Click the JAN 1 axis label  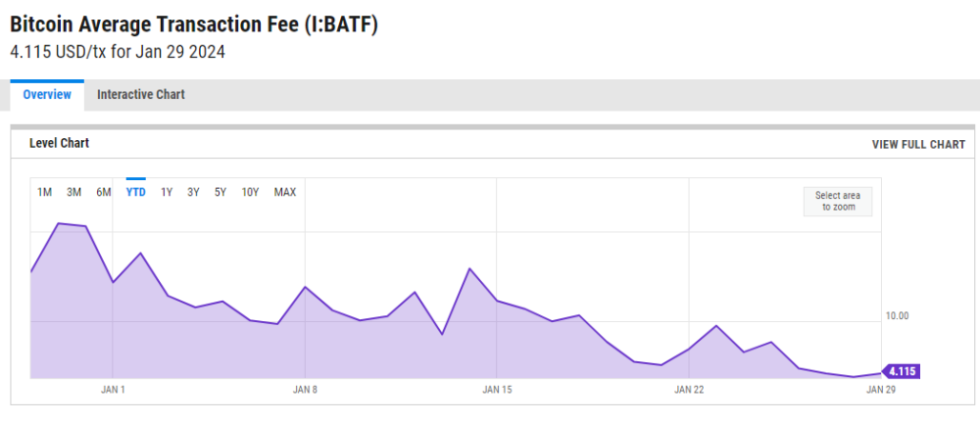(113, 390)
